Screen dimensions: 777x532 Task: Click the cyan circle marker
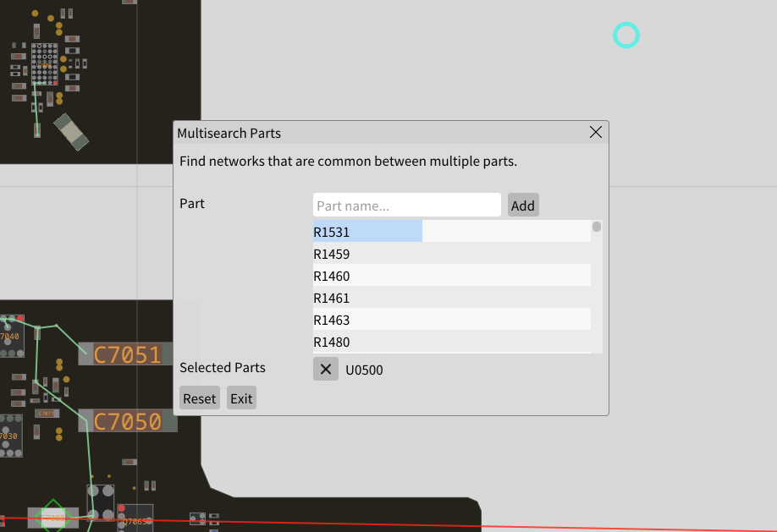point(625,36)
